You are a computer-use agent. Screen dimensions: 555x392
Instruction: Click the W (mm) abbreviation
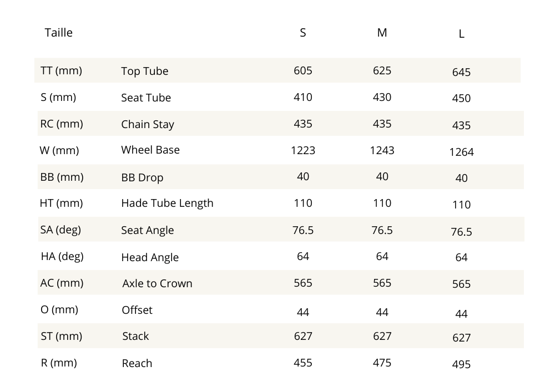59,150
